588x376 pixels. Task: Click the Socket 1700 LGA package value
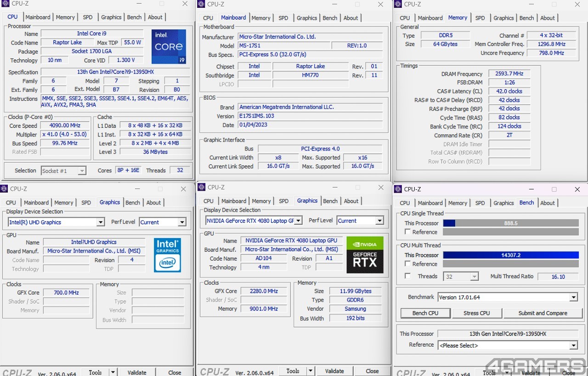pyautogui.click(x=92, y=51)
